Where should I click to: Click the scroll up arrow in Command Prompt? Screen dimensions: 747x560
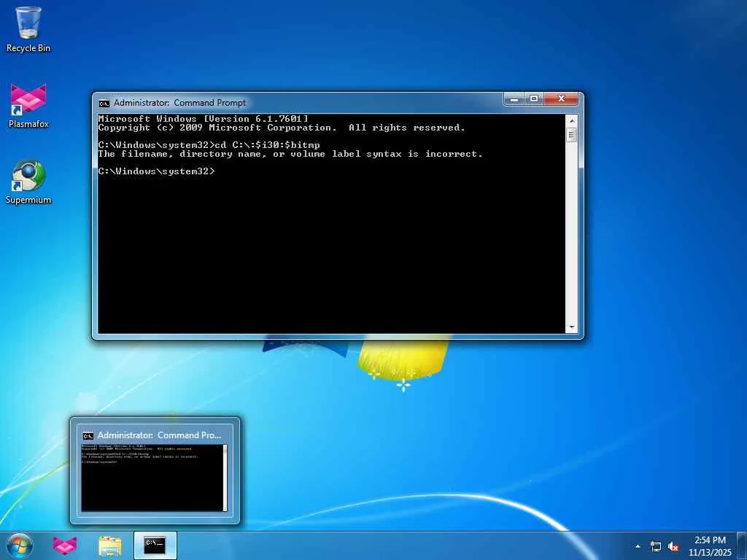pyautogui.click(x=572, y=121)
